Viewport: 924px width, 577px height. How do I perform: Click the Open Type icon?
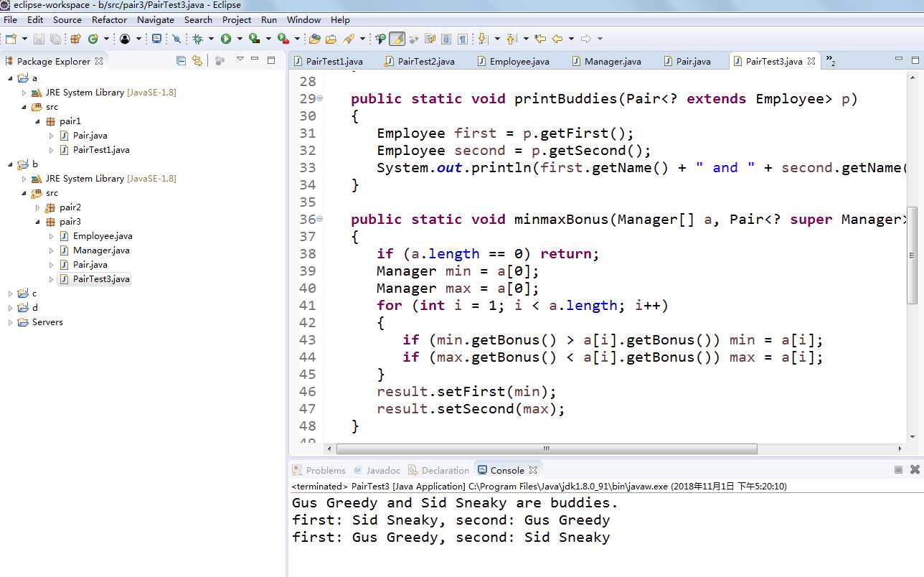(x=314, y=39)
